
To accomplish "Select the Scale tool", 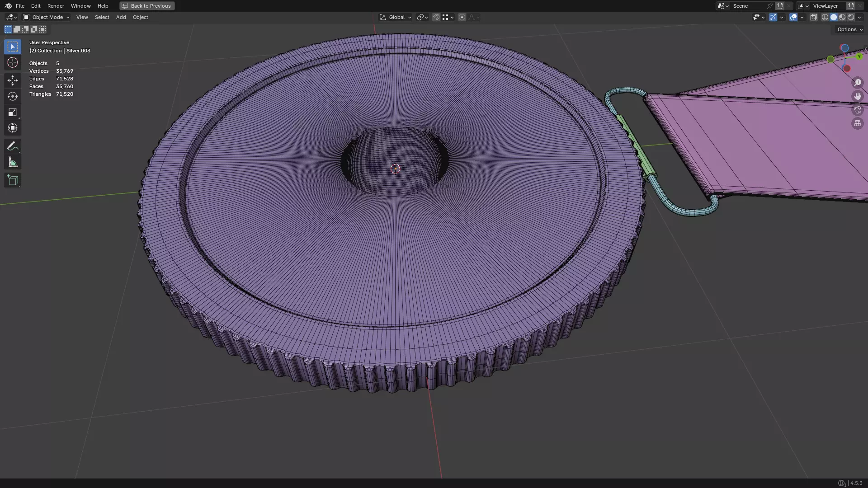I will click(13, 112).
